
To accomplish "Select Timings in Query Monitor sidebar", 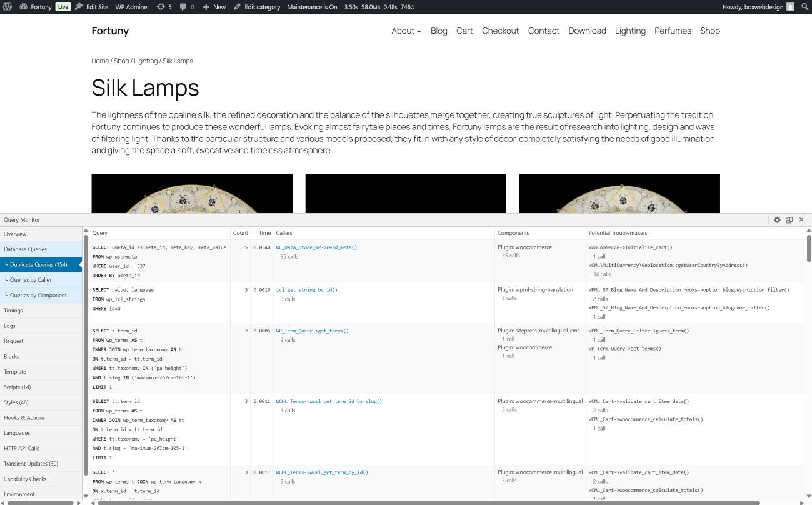I will point(13,311).
